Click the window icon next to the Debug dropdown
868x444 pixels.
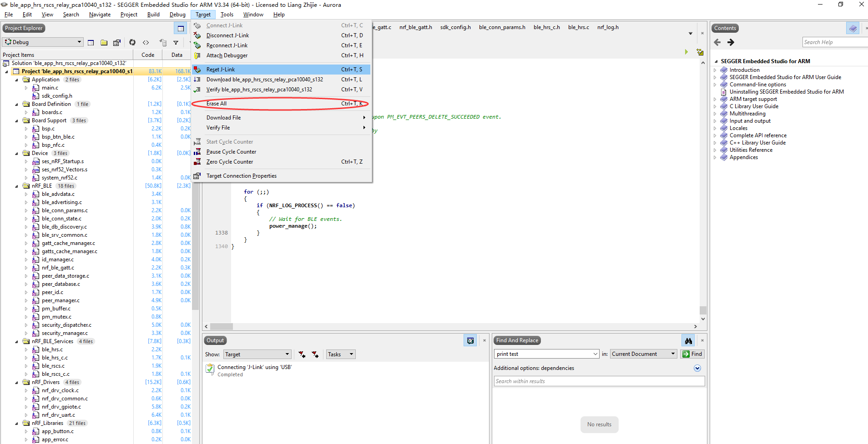[x=91, y=42]
